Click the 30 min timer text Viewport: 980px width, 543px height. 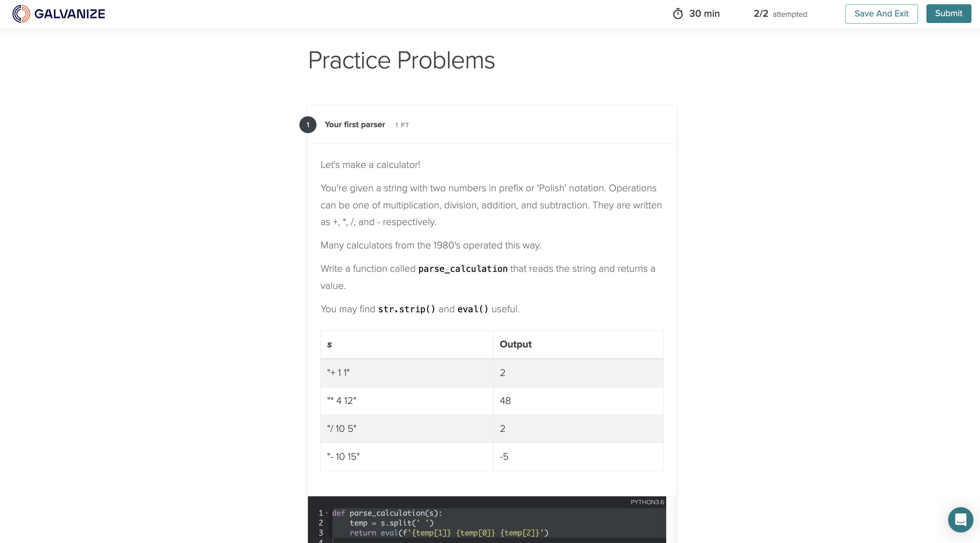tap(704, 14)
